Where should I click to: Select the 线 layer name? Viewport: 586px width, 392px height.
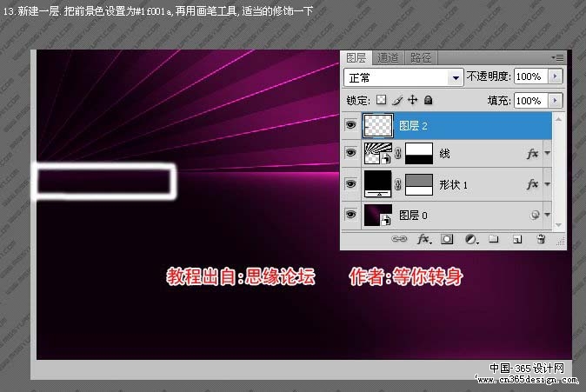(x=445, y=154)
